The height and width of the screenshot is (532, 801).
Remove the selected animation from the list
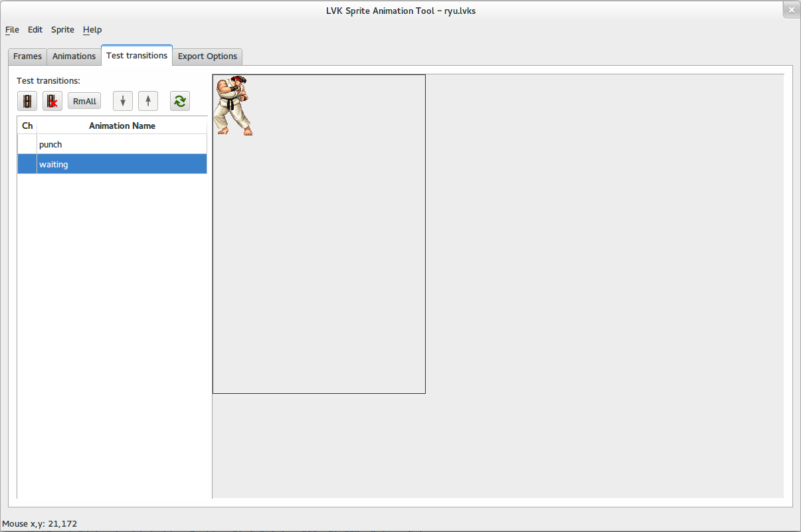52,101
